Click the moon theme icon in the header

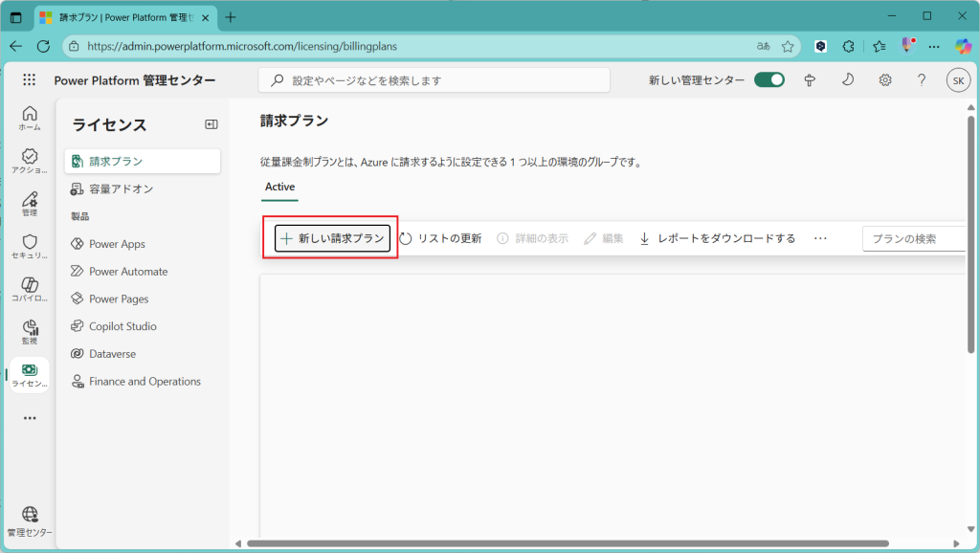click(x=848, y=80)
